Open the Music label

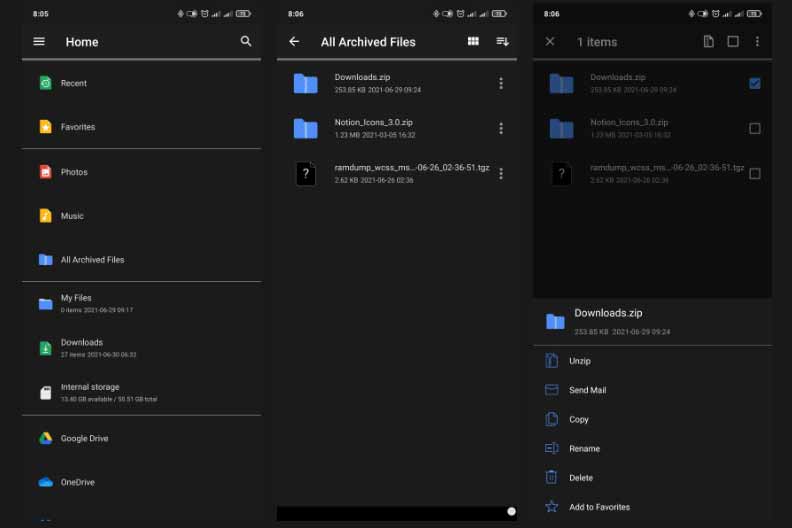click(72, 216)
